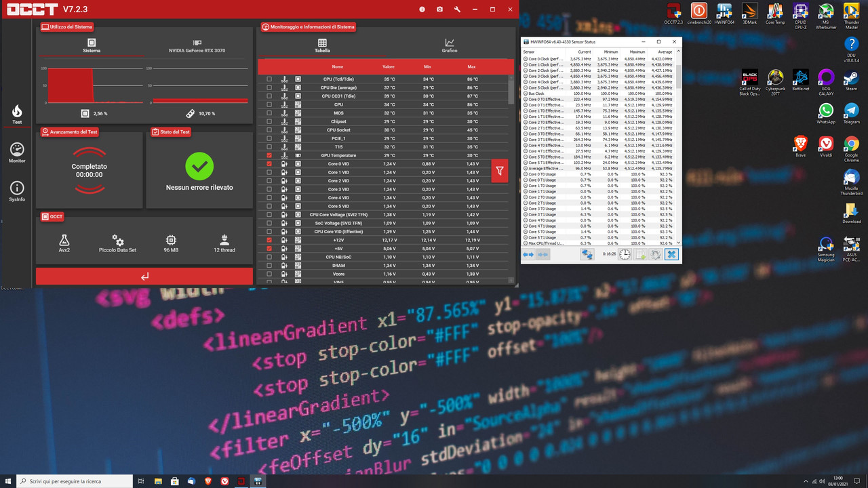
Task: Click the 96 MB memory chip option
Action: (x=171, y=244)
